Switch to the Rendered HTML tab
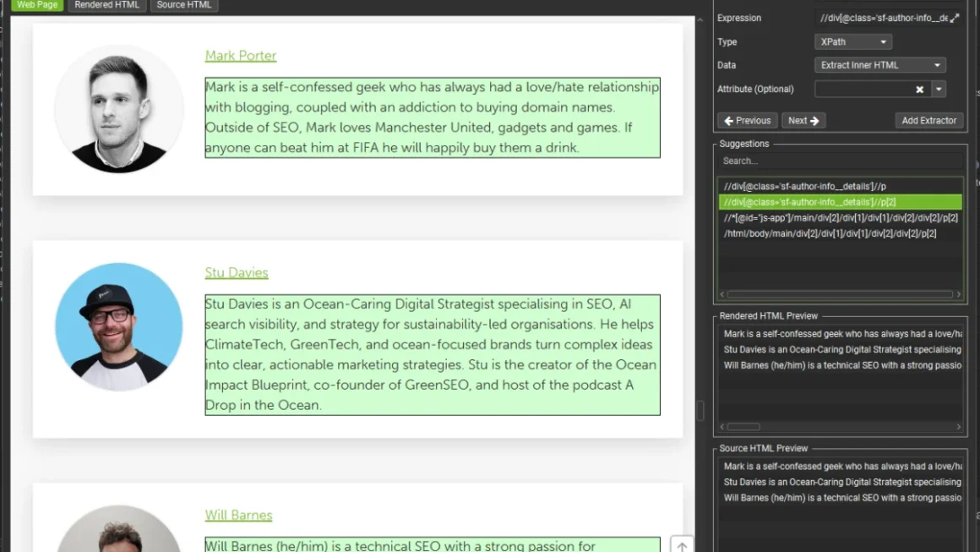This screenshot has width=980, height=552. click(107, 5)
